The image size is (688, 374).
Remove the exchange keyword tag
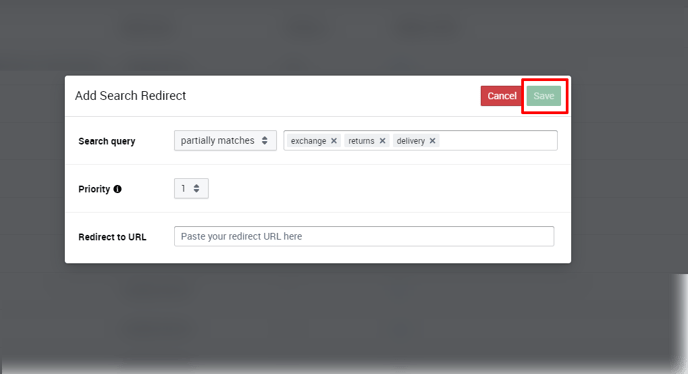pyautogui.click(x=334, y=141)
